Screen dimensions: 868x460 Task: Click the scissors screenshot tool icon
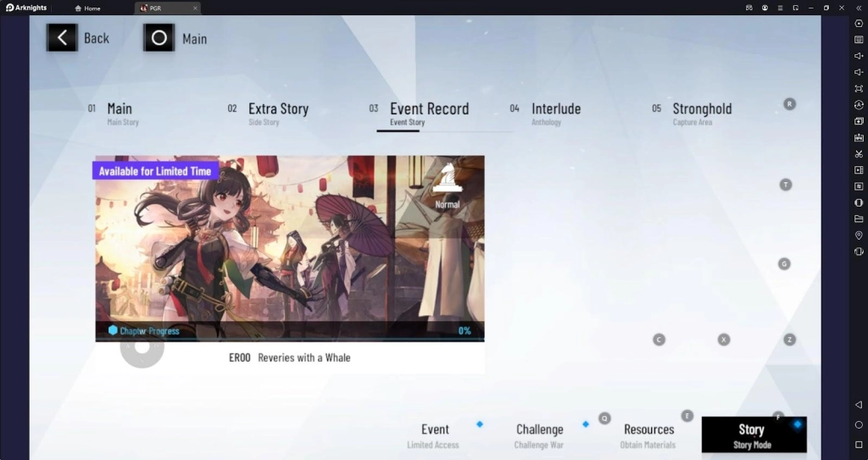859,153
